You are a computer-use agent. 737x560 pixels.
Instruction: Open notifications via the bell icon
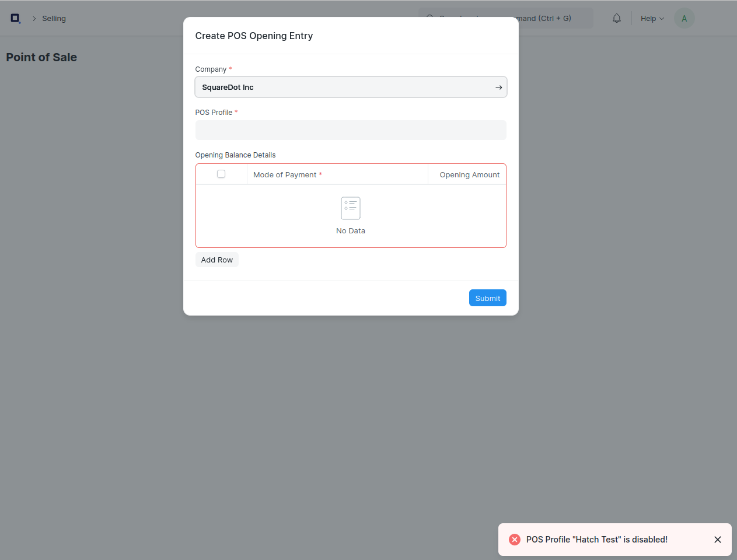(616, 18)
